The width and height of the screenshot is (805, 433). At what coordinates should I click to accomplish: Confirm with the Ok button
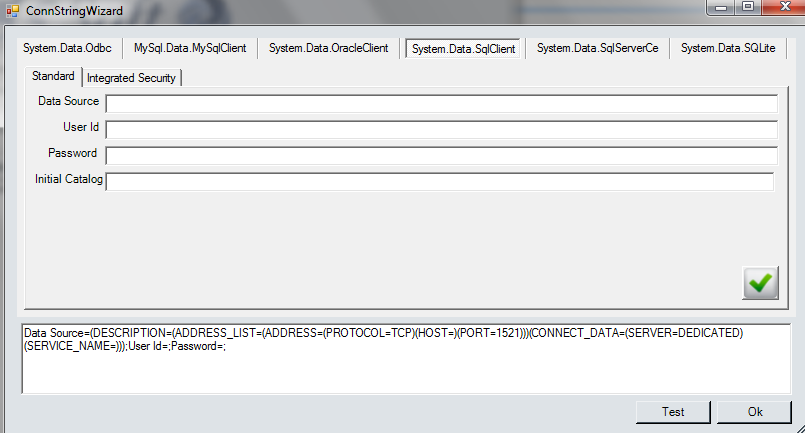pyautogui.click(x=754, y=412)
